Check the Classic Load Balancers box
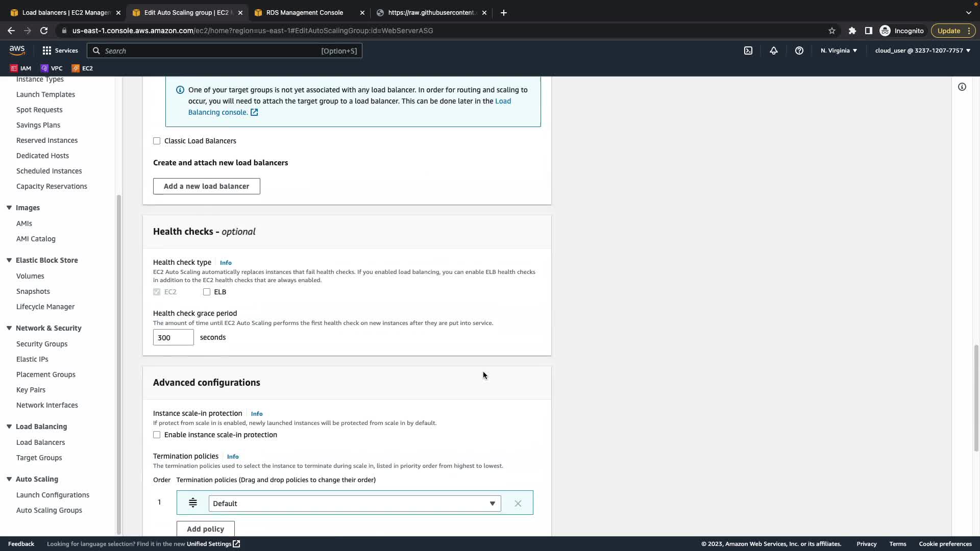 click(157, 141)
